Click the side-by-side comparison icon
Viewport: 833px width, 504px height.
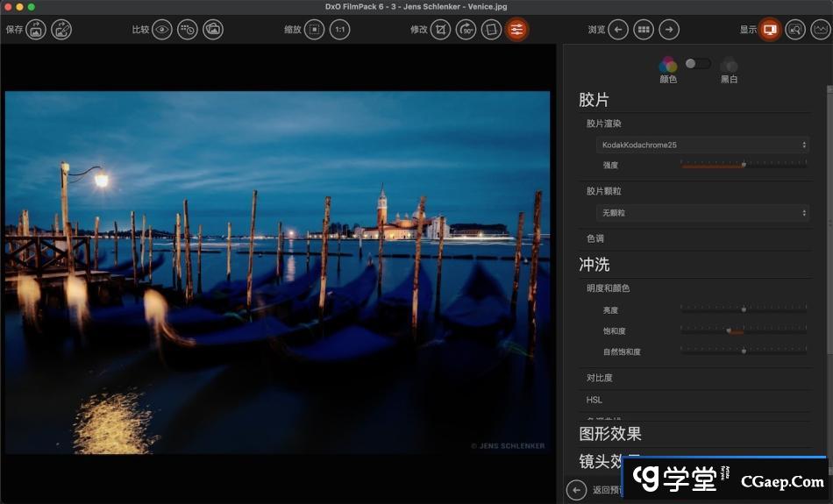[213, 29]
